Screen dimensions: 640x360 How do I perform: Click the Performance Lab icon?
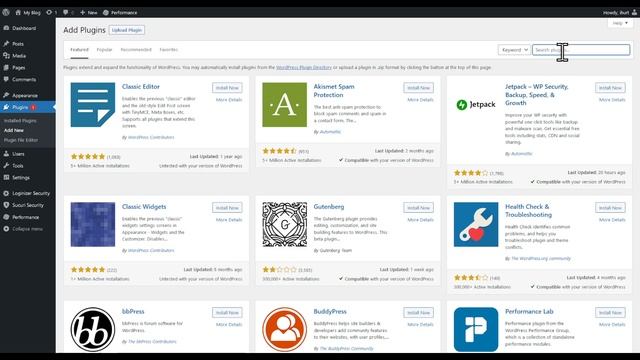tap(476, 329)
